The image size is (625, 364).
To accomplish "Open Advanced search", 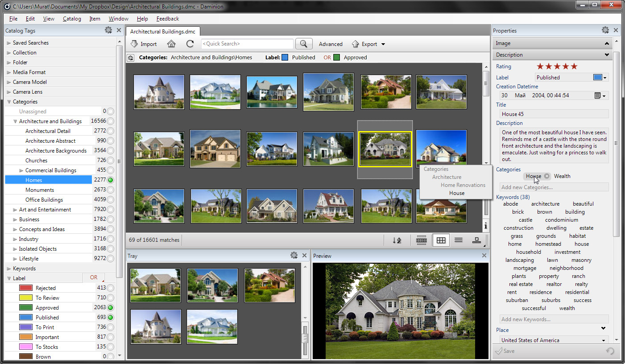I will tap(331, 44).
